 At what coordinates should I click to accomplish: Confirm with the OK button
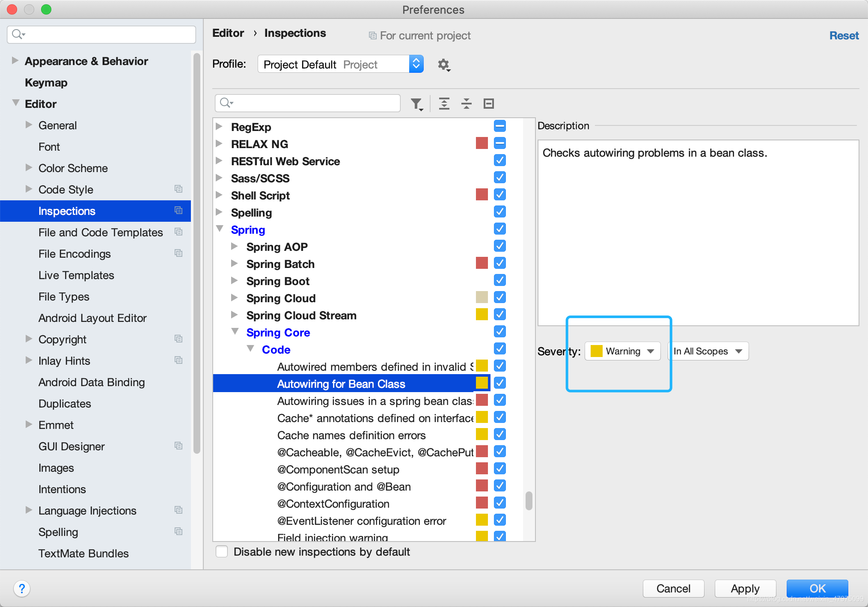point(817,589)
